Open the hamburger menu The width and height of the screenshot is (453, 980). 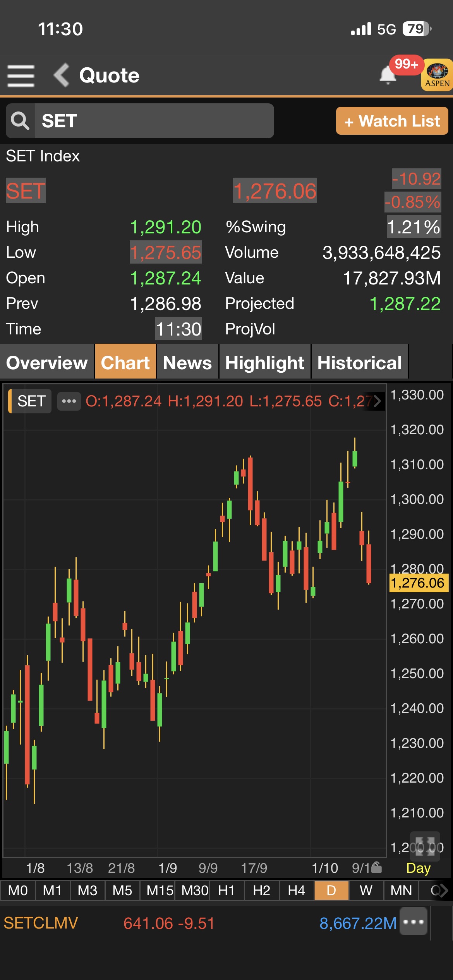click(x=21, y=75)
